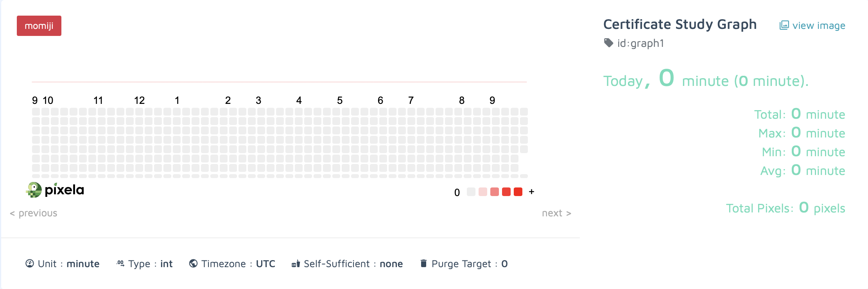Click the pixela wordmark text

[x=65, y=190]
